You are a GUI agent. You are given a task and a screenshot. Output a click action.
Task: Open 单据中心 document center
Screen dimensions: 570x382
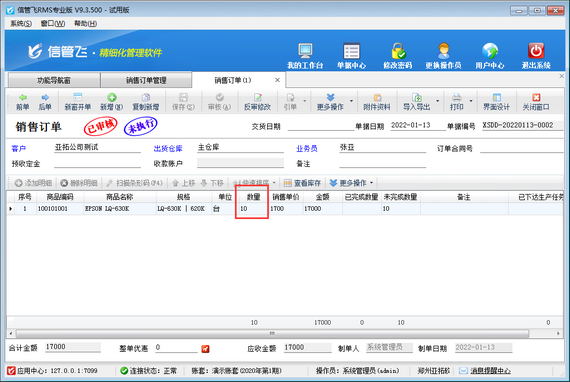pyautogui.click(x=351, y=51)
